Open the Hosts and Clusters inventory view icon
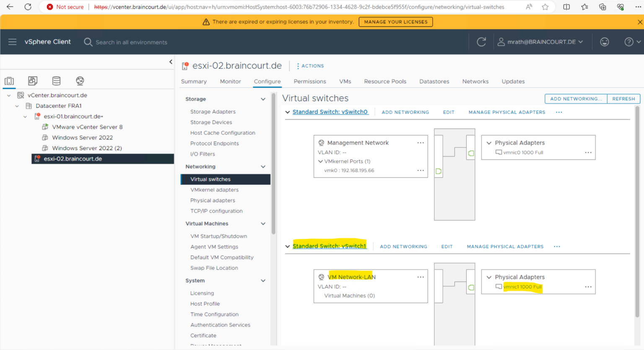Image resolution: width=644 pixels, height=350 pixels. point(9,81)
